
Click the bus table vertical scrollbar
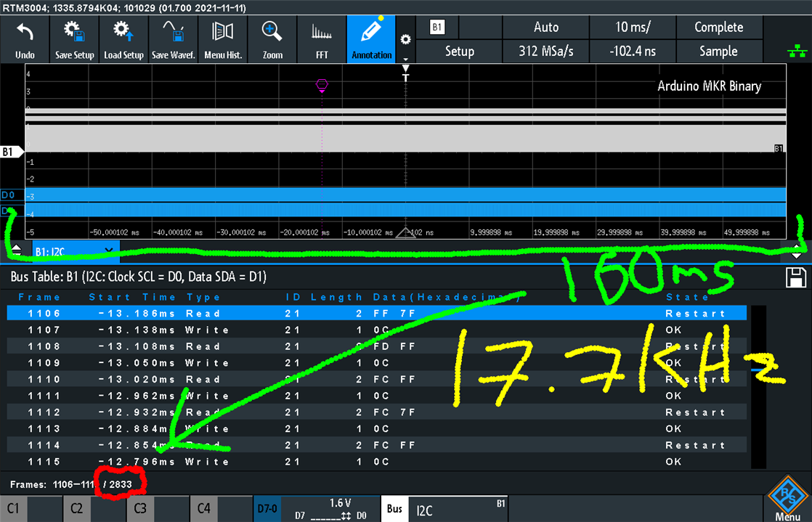pos(758,388)
